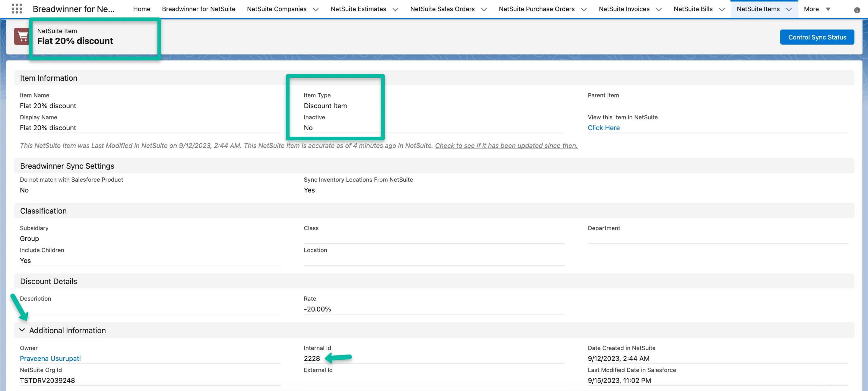Click the Subsidiary value Group

click(29, 239)
